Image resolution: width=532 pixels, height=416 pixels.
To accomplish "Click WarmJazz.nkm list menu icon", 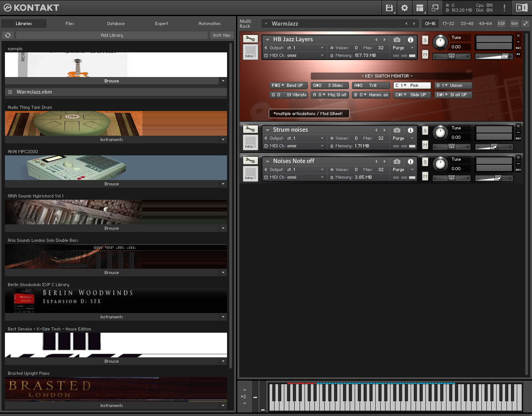I will 10,92.
